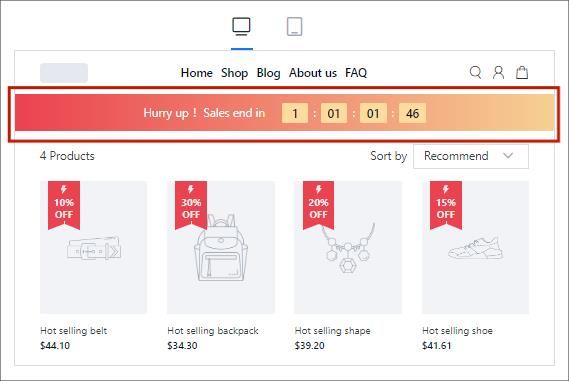The image size is (569, 381).
Task: Open the Shop menu item
Action: 234,73
